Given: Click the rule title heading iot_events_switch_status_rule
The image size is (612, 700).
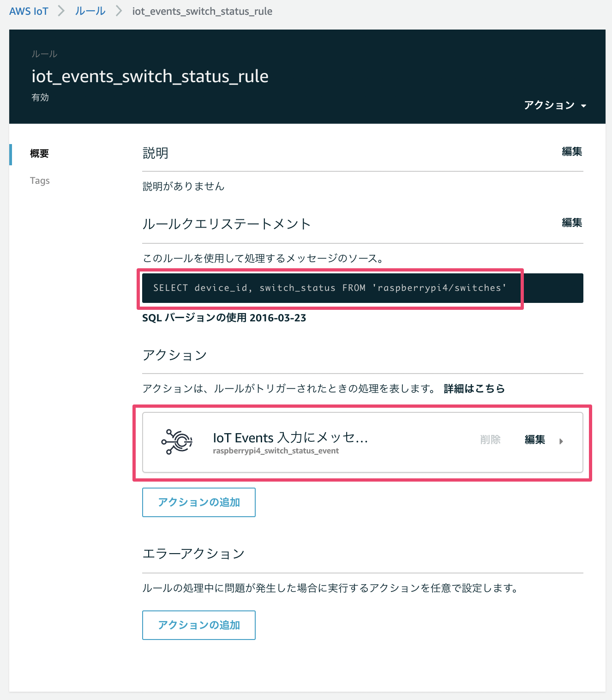Looking at the screenshot, I should 150,76.
